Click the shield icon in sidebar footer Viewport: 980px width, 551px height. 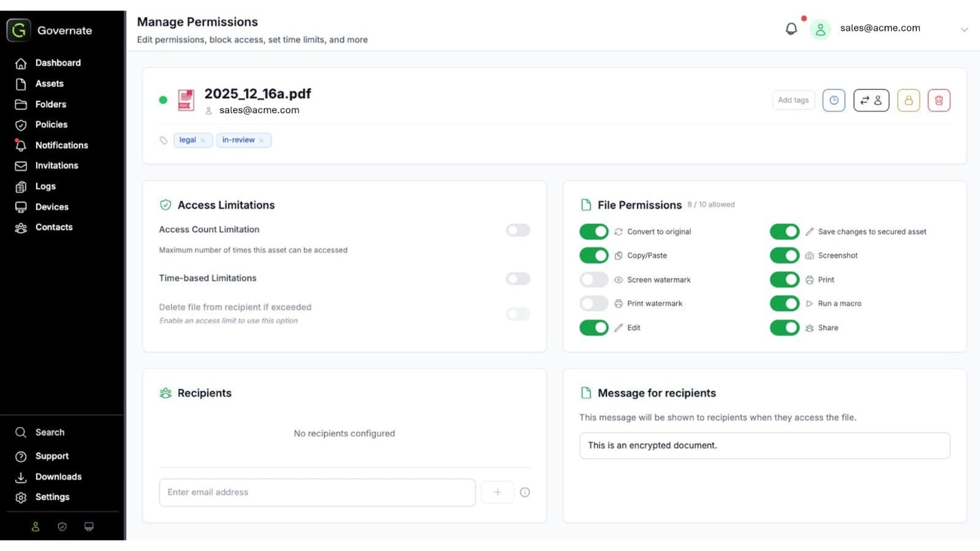62,527
